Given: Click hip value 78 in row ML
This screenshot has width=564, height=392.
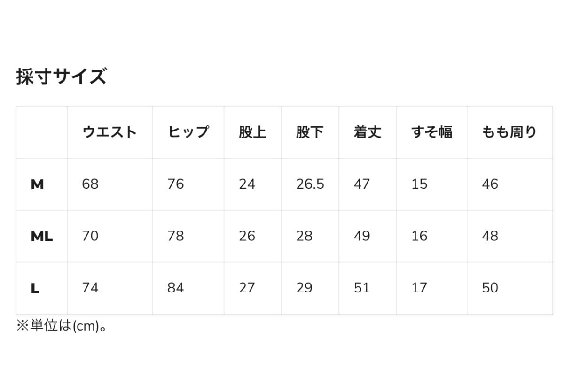Looking at the screenshot, I should [x=176, y=236].
